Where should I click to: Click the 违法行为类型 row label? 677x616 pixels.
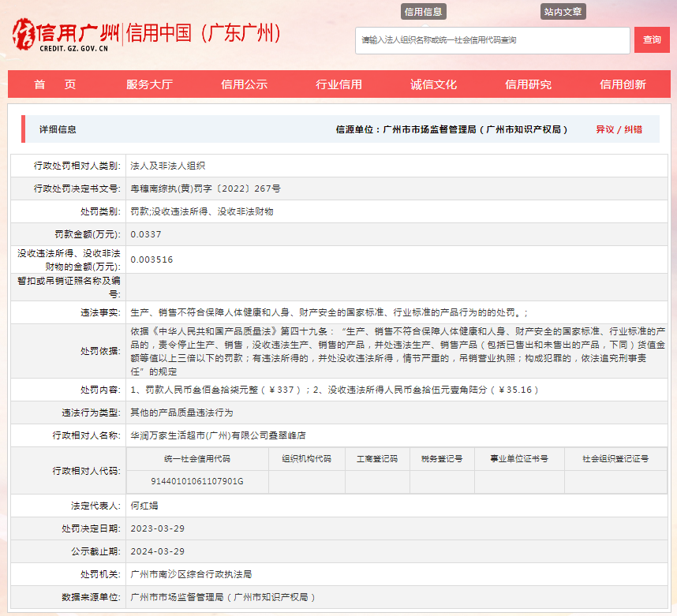91,413
